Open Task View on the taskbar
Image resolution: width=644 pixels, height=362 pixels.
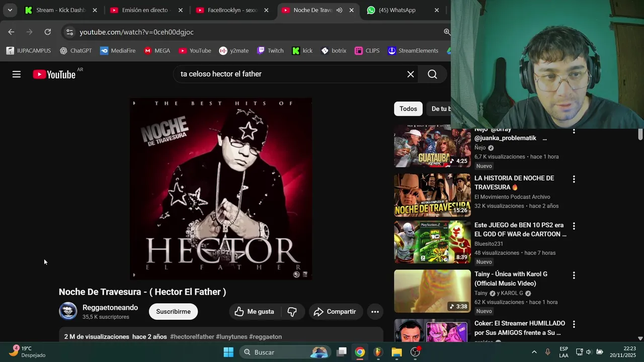(342, 352)
